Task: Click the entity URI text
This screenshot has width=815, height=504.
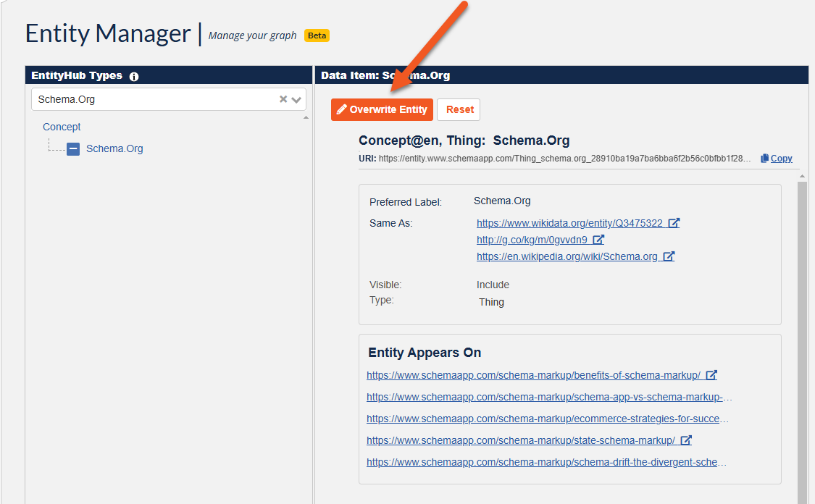Action: pyautogui.click(x=564, y=159)
